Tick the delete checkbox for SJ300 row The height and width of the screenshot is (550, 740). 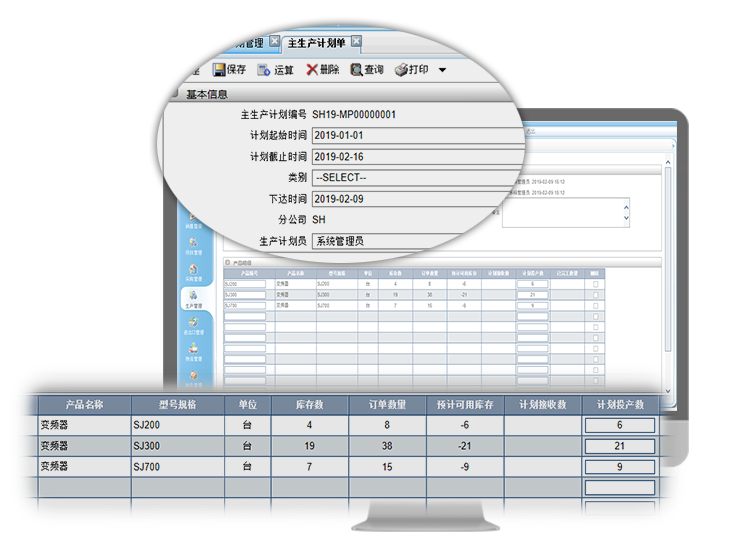[596, 295]
